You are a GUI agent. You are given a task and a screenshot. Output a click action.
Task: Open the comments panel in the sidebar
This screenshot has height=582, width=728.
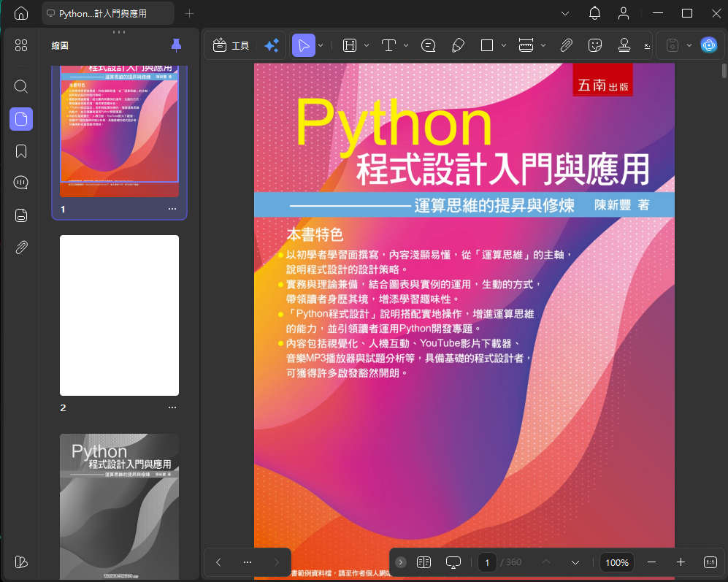pyautogui.click(x=21, y=183)
